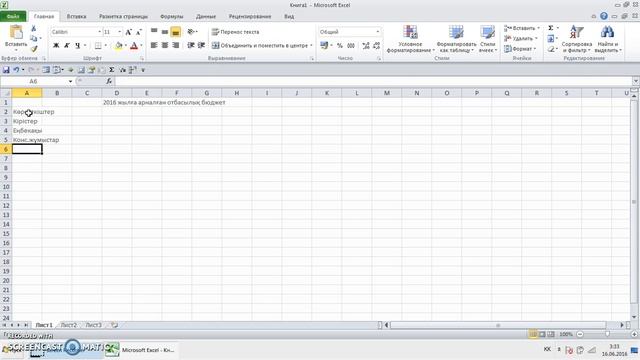Screen dimensions: 640x360
Task: Apply percent style number format
Action: pyautogui.click(x=340, y=45)
